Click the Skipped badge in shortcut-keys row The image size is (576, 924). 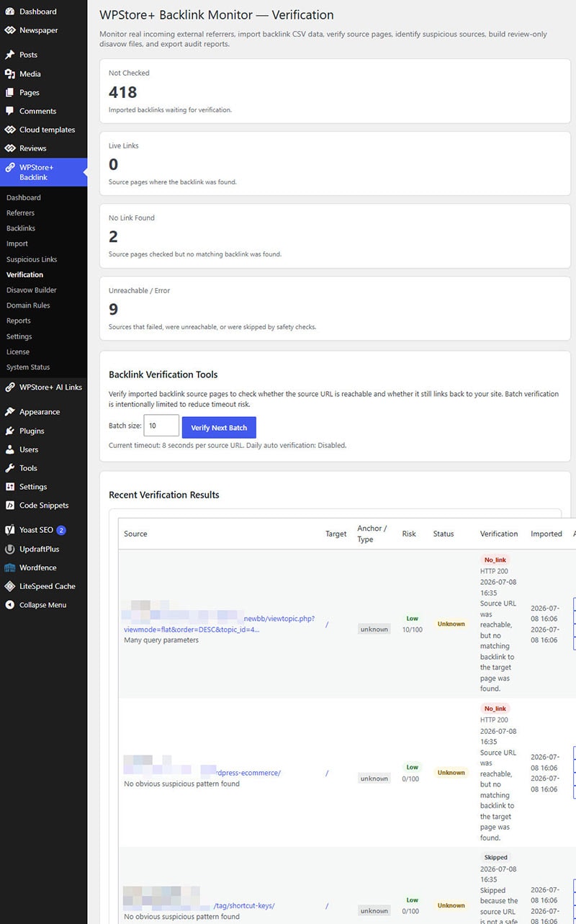click(495, 857)
